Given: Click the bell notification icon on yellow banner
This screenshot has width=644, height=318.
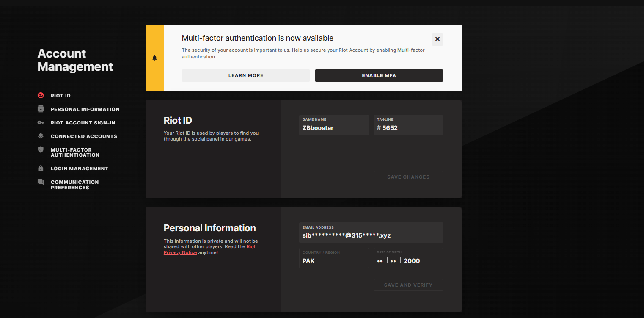Looking at the screenshot, I should 154,58.
